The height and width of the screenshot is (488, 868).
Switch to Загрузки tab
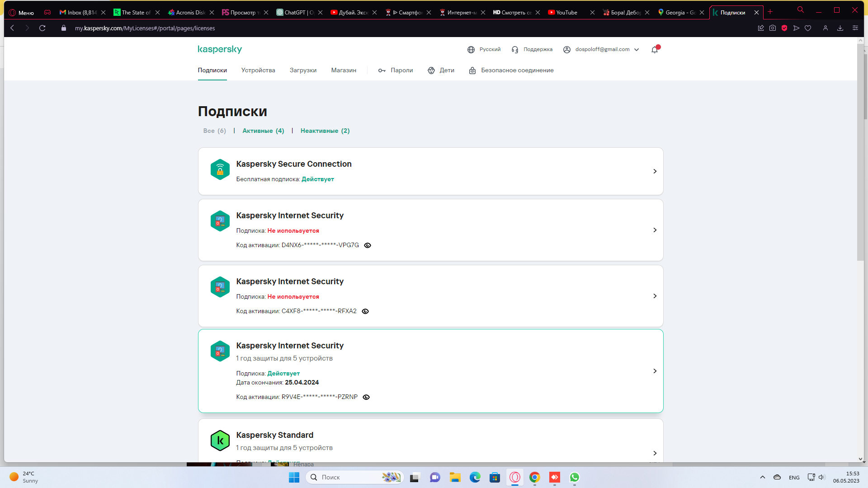pyautogui.click(x=303, y=70)
